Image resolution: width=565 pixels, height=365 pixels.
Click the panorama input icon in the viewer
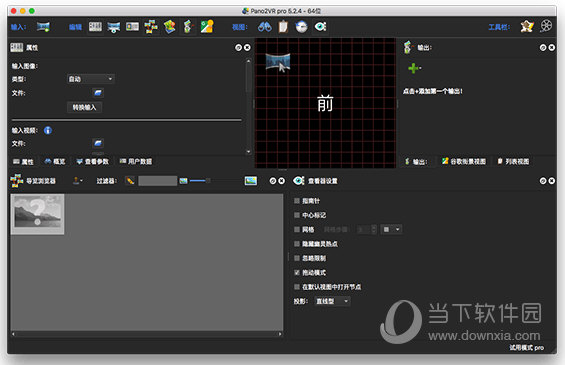(x=278, y=62)
